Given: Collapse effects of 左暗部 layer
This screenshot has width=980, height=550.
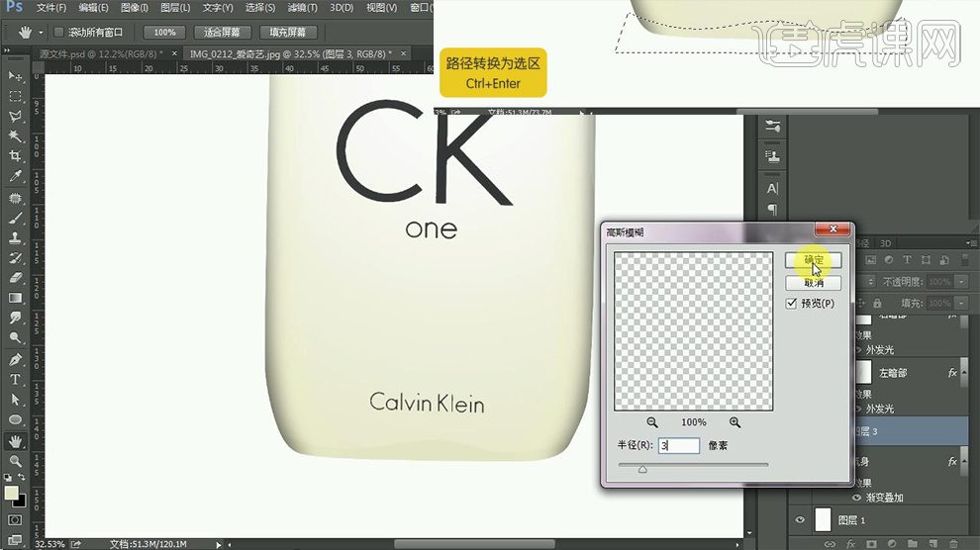Looking at the screenshot, I should tap(964, 373).
